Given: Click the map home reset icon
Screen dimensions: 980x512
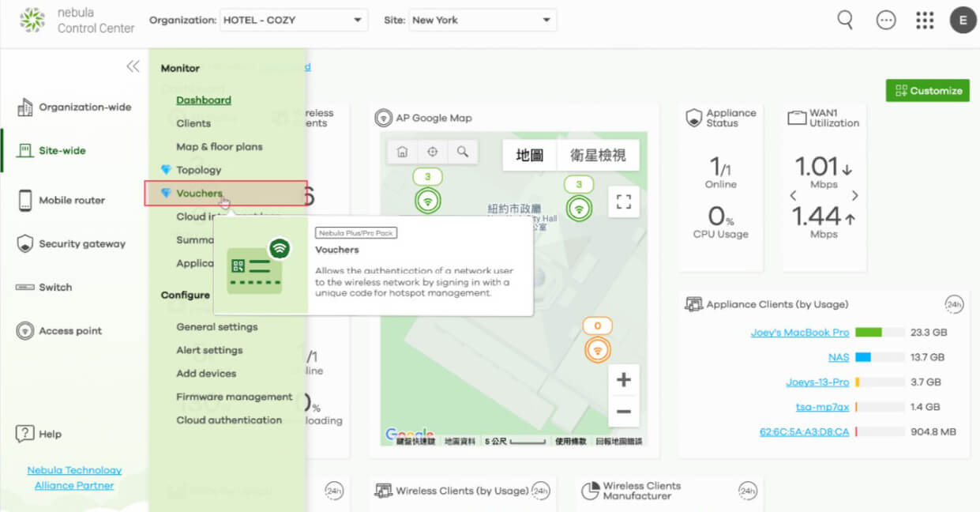Looking at the screenshot, I should tap(402, 152).
